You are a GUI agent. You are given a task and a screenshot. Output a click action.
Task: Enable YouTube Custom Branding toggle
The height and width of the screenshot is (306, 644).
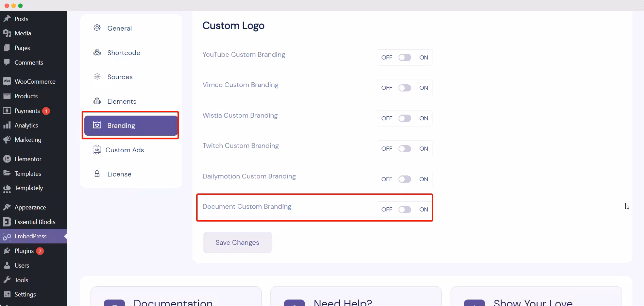click(x=405, y=57)
